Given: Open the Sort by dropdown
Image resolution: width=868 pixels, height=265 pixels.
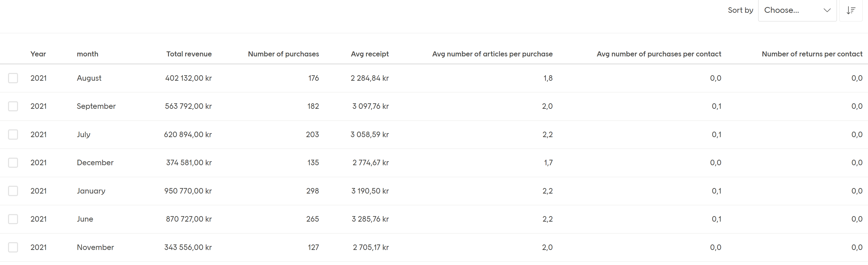Looking at the screenshot, I should click(x=797, y=10).
